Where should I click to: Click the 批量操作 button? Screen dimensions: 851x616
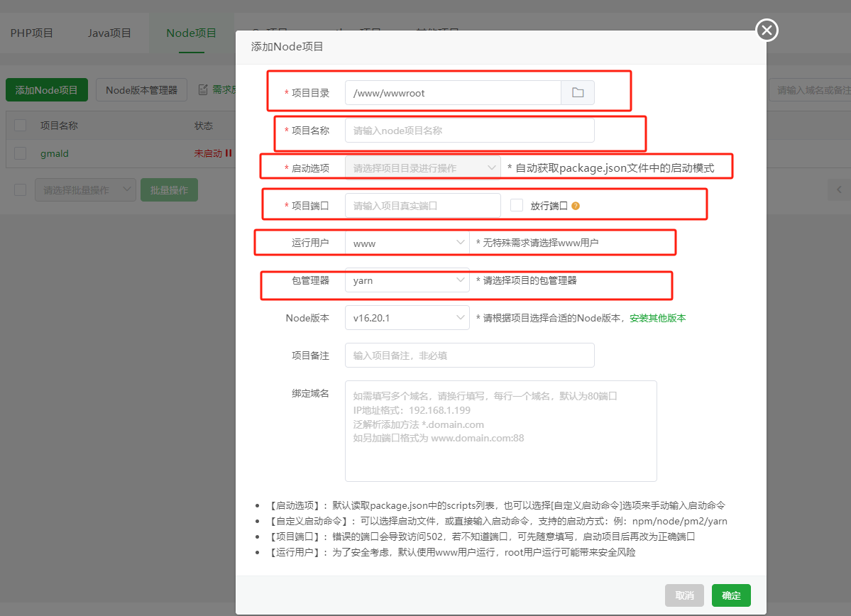[x=169, y=190]
